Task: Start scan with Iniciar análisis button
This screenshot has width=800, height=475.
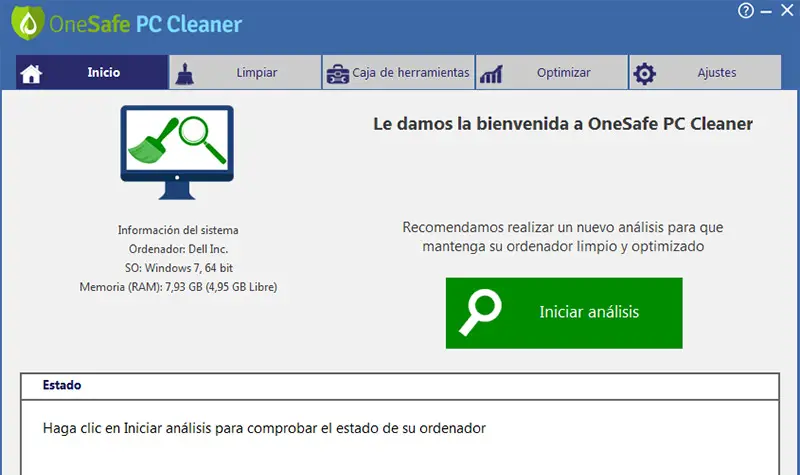Action: 564,313
